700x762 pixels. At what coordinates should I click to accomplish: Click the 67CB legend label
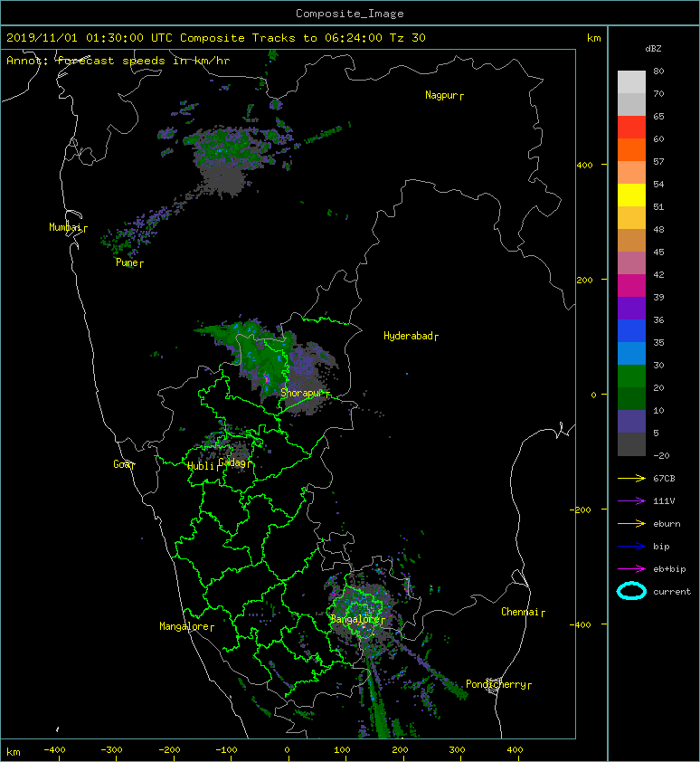(x=664, y=479)
